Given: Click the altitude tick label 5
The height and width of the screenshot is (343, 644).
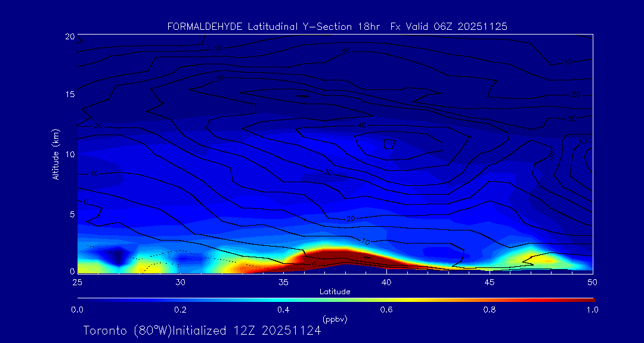Looking at the screenshot, I should tap(71, 213).
